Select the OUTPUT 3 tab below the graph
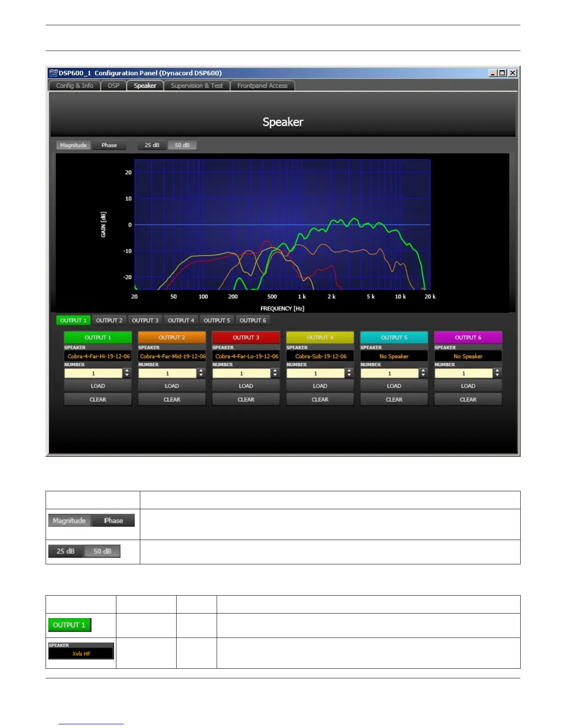Viewport: 563px width, 728px height. (x=145, y=320)
